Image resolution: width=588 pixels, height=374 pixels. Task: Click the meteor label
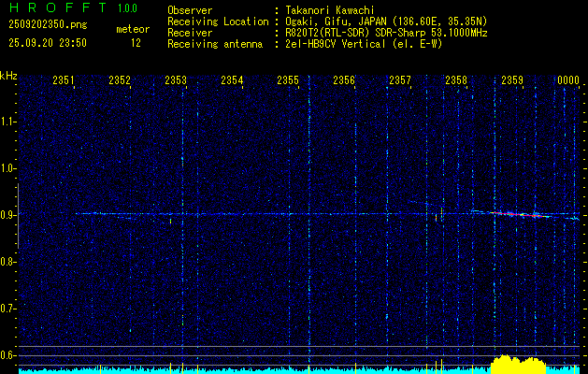(x=133, y=29)
